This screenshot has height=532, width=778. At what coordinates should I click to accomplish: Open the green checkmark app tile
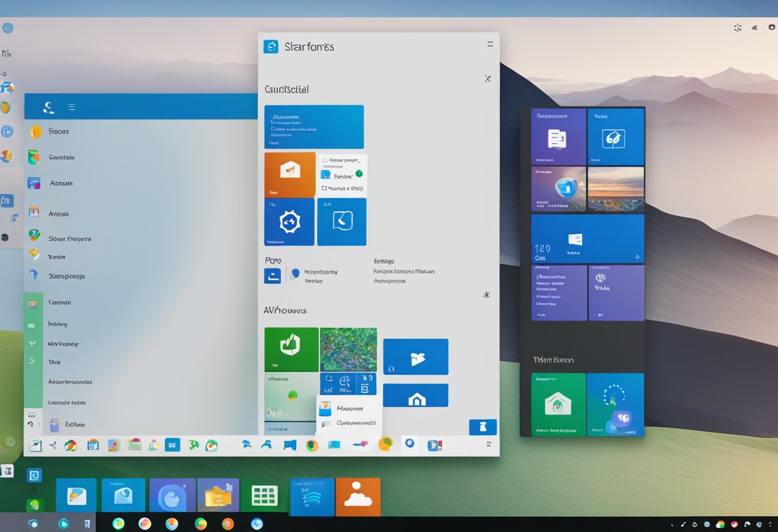291,348
